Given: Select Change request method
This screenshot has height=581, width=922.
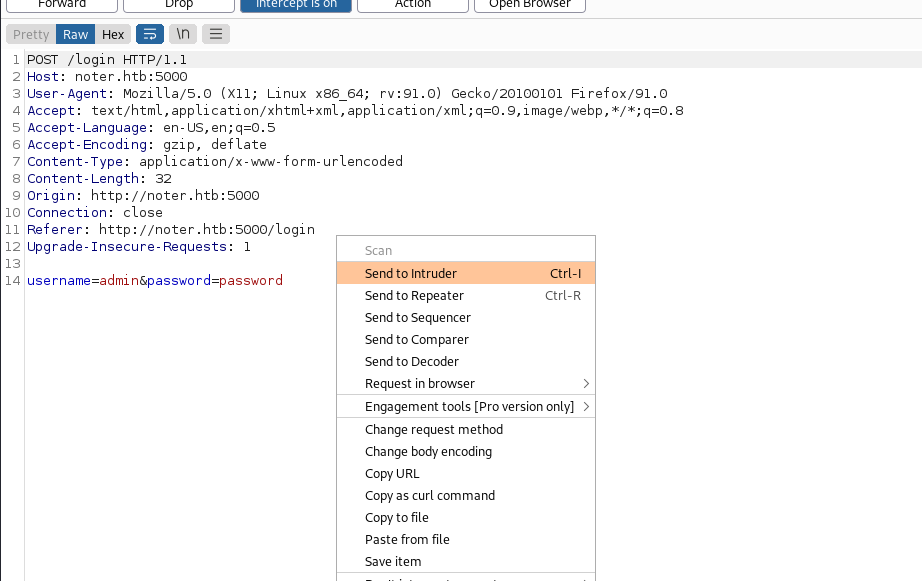Looking at the screenshot, I should coord(433,429).
